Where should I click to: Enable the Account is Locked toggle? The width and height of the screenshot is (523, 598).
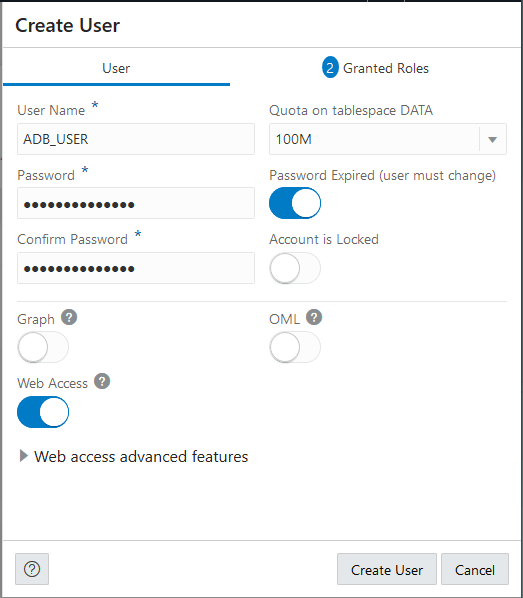[x=295, y=268]
